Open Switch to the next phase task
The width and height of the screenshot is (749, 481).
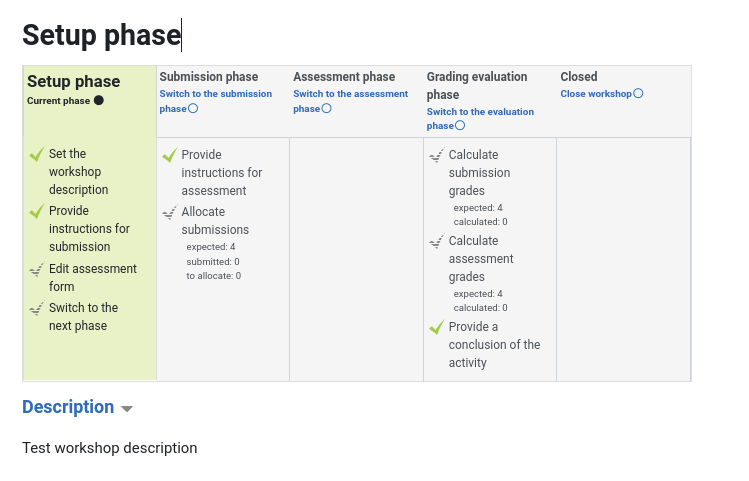(83, 317)
